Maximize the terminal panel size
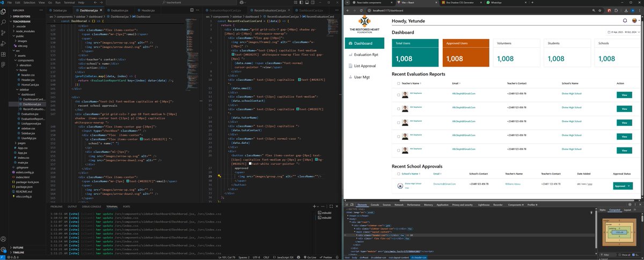The image size is (644, 260). [332, 206]
